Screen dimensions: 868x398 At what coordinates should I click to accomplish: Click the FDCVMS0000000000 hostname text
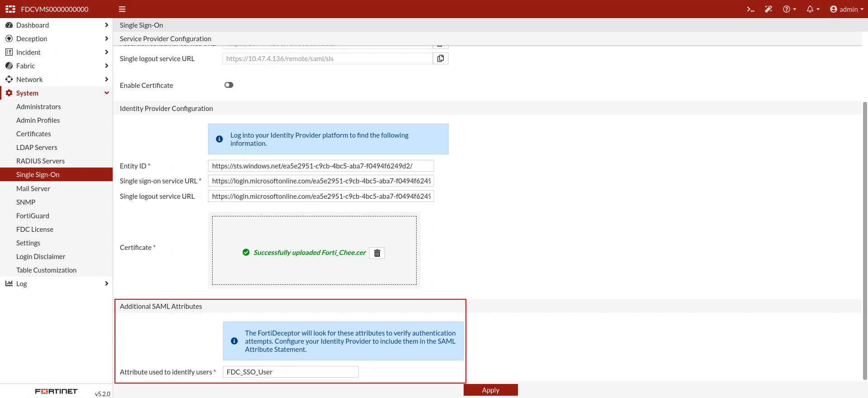pos(55,9)
